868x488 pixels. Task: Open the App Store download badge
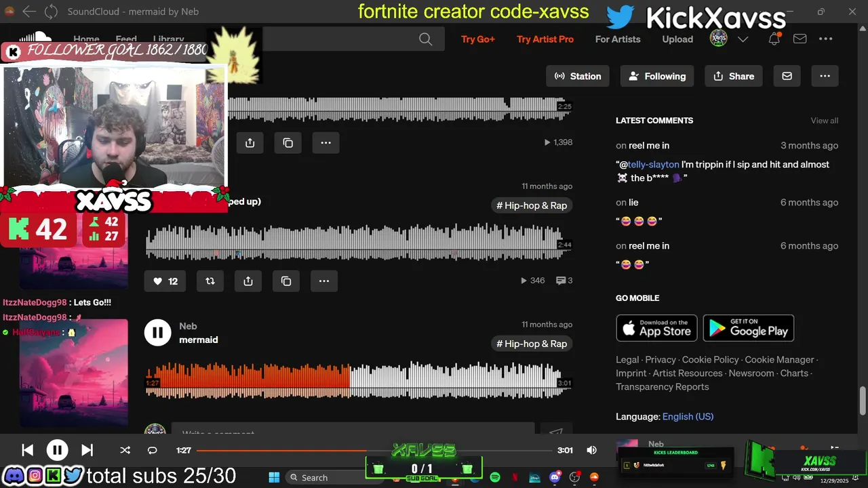pyautogui.click(x=657, y=328)
